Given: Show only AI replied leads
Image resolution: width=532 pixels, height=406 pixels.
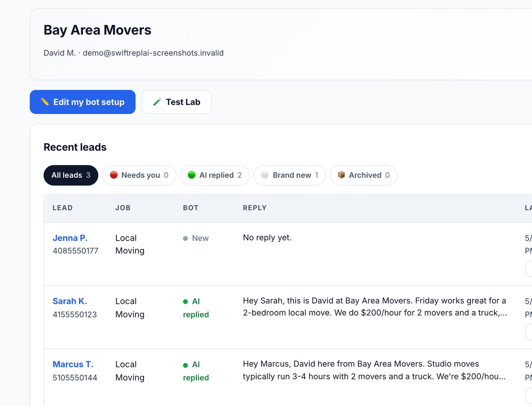Looking at the screenshot, I should tap(215, 175).
